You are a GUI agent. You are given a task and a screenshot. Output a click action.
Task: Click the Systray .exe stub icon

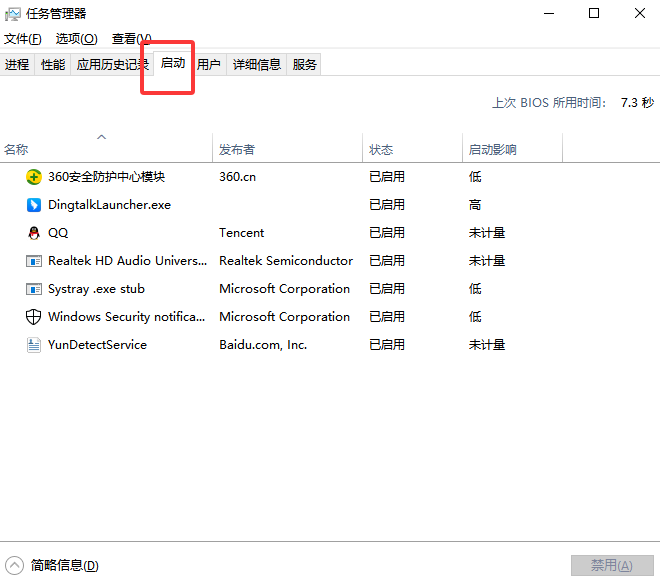tap(33, 289)
